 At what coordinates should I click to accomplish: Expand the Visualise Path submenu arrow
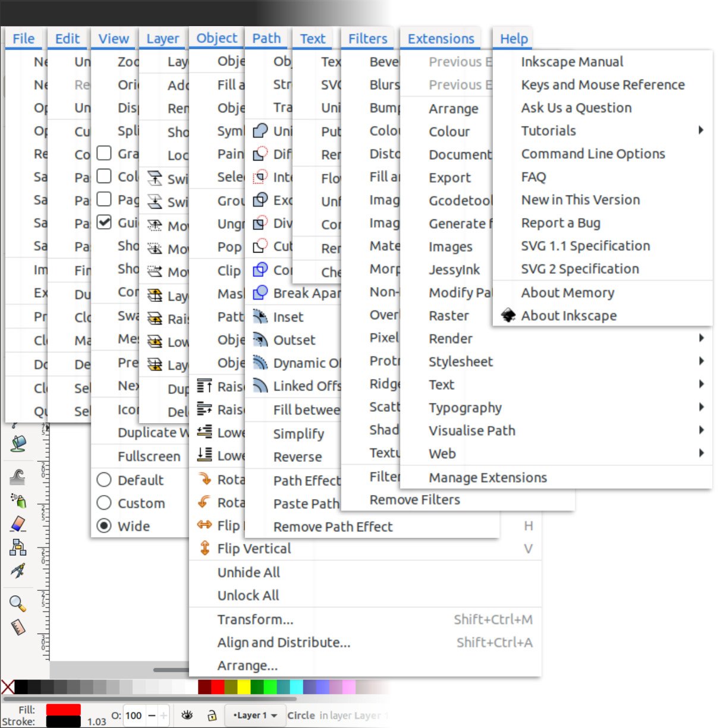pos(701,430)
